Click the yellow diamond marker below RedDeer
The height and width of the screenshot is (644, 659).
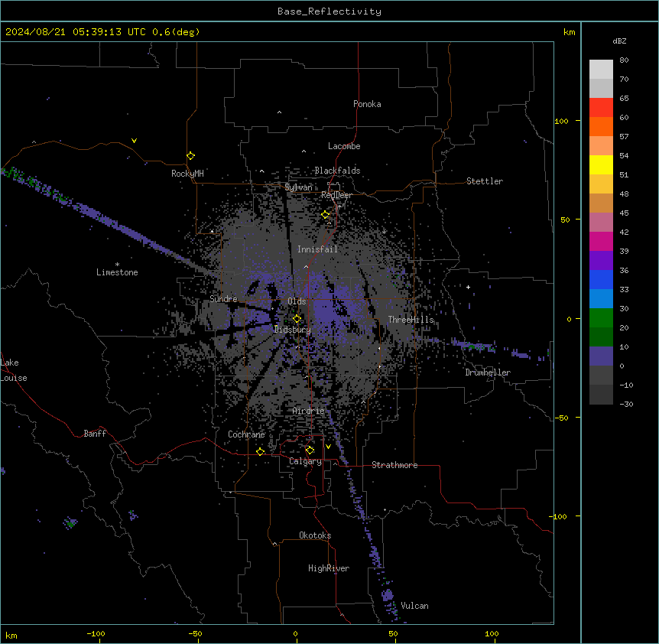tap(326, 215)
